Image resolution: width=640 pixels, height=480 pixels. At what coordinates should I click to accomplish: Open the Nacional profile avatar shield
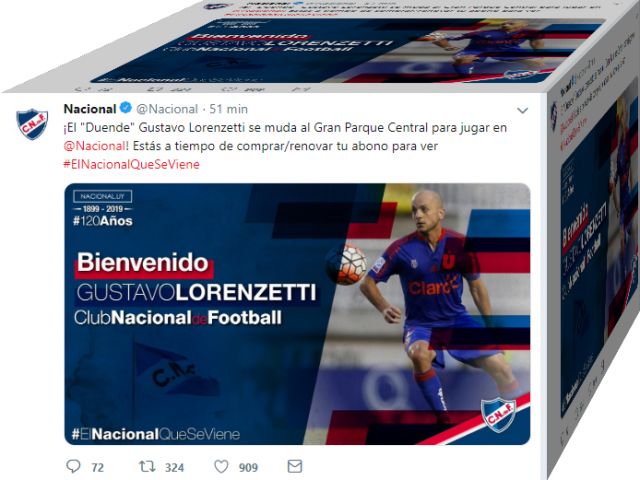(32, 124)
